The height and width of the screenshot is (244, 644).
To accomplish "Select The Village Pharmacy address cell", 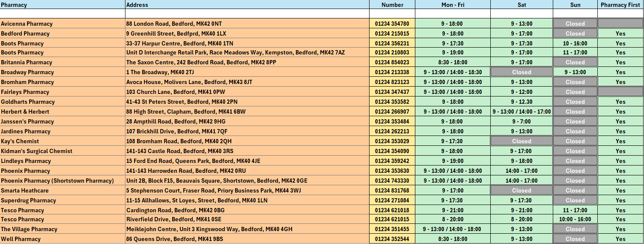I will 247,229.
